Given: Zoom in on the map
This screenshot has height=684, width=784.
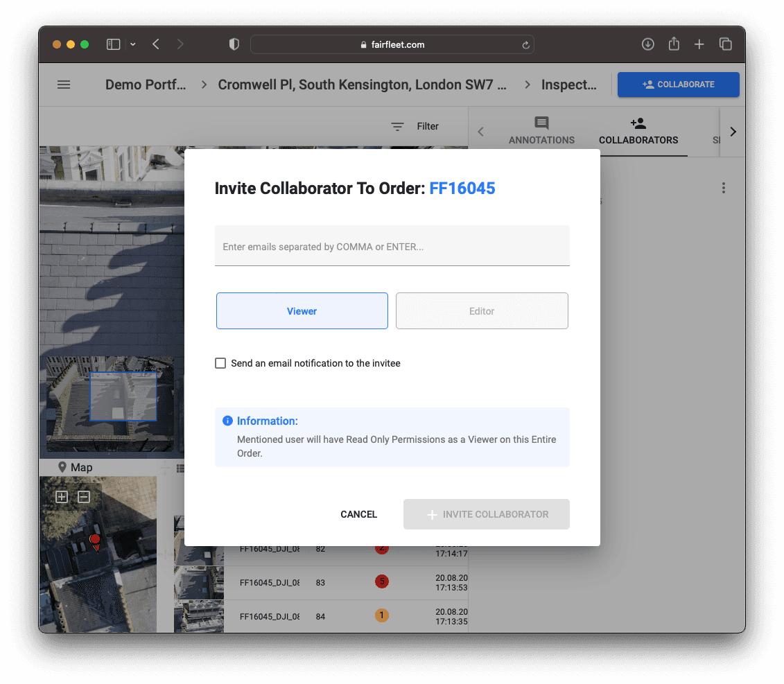Looking at the screenshot, I should tap(62, 497).
